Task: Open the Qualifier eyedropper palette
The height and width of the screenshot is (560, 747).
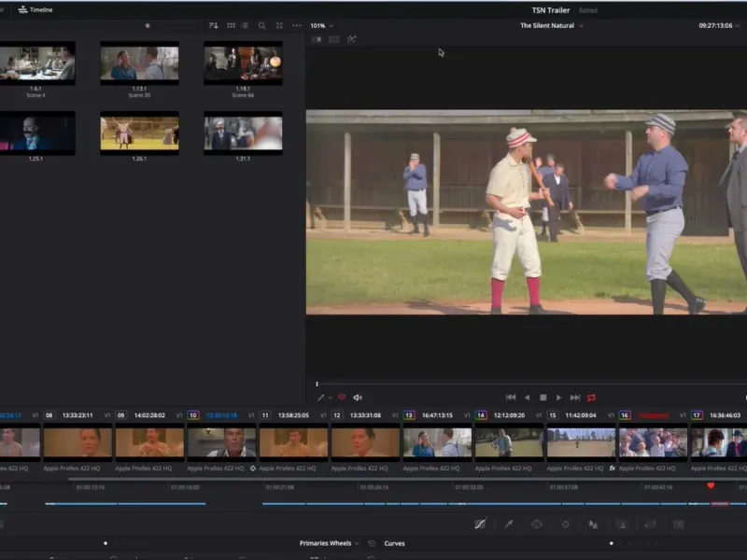Action: [x=509, y=525]
